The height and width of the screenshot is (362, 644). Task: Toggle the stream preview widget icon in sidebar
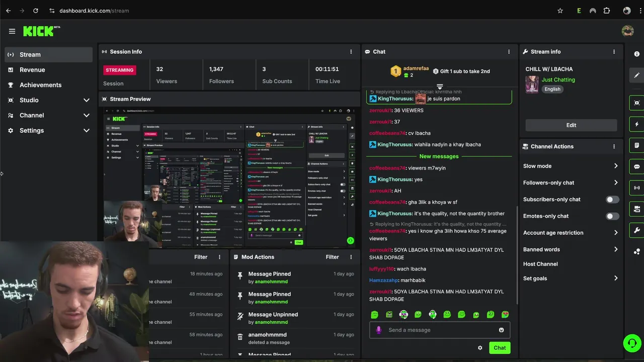(x=637, y=103)
